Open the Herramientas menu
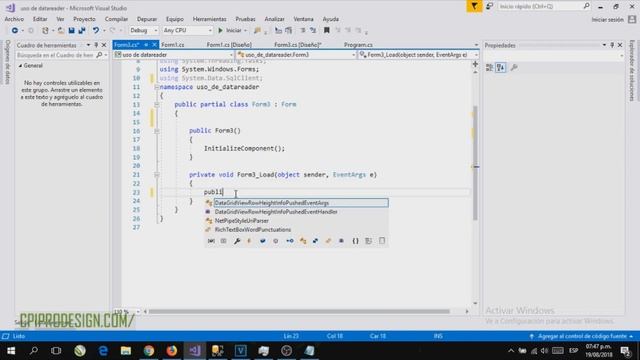 point(209,19)
